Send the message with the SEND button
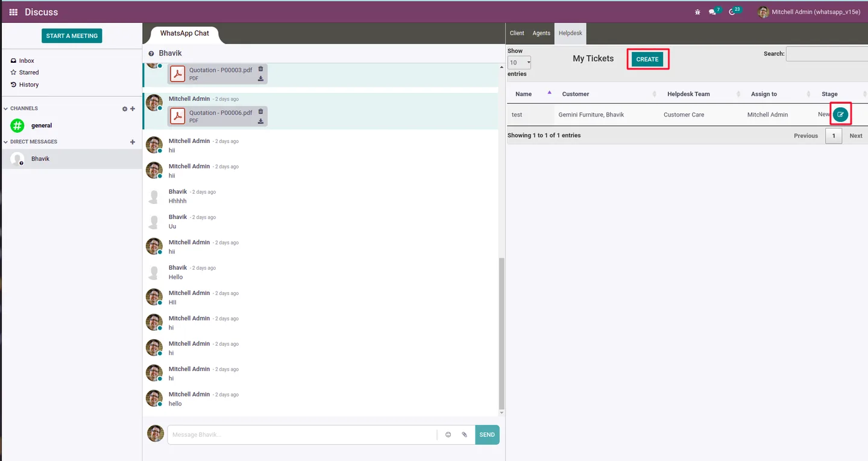Screen dimensions: 868x461 point(487,434)
